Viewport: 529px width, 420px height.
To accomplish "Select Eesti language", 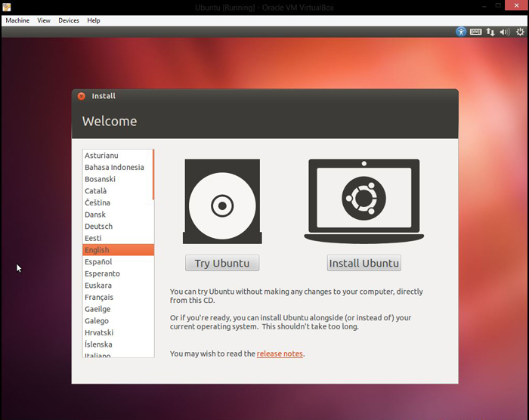I will click(117, 238).
